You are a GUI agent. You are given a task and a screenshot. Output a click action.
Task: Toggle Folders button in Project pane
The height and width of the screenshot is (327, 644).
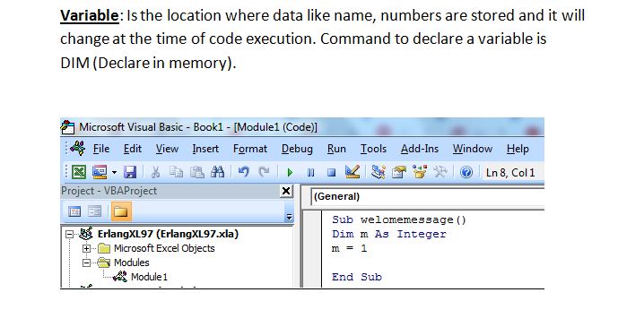[x=121, y=211]
